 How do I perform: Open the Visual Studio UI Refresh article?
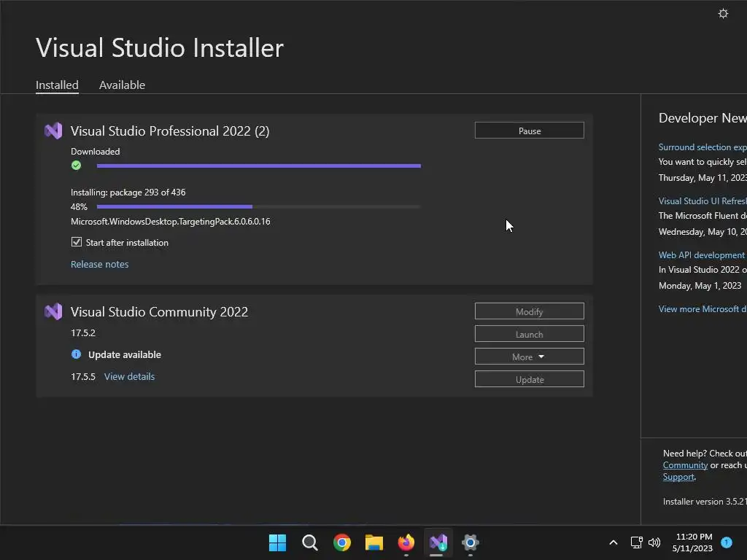pyautogui.click(x=703, y=201)
